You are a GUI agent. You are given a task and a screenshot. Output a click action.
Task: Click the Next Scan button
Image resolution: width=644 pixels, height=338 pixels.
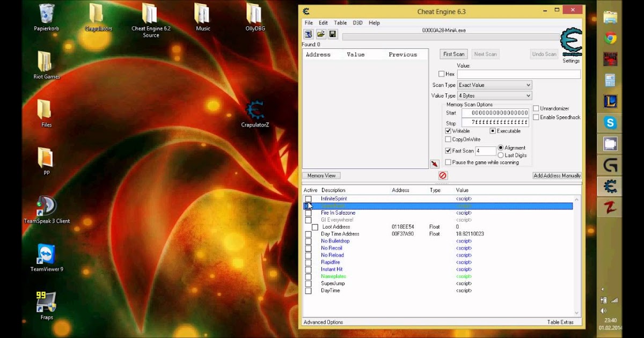[485, 54]
